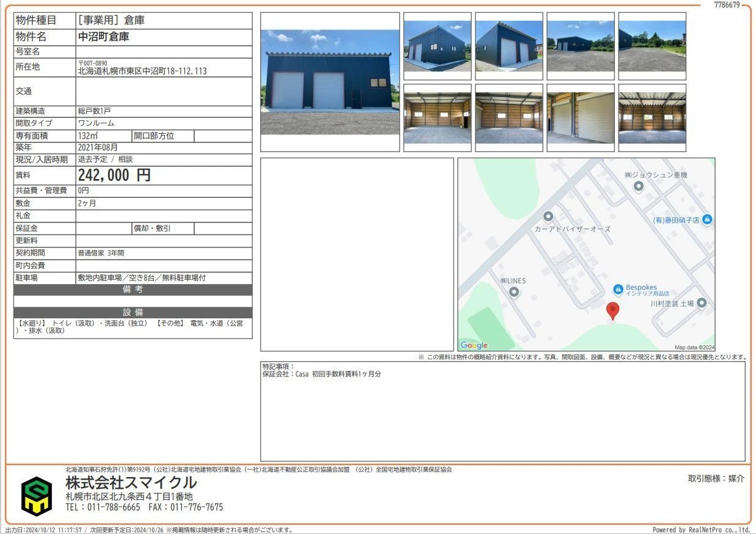The image size is (756, 534).
Task: Open gravel lot photo in top-right thumbnail
Action: click(652, 46)
